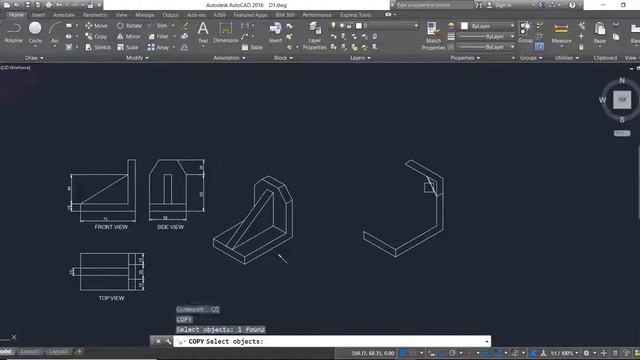
Task: Open the Insert block tool
Action: 276,33
